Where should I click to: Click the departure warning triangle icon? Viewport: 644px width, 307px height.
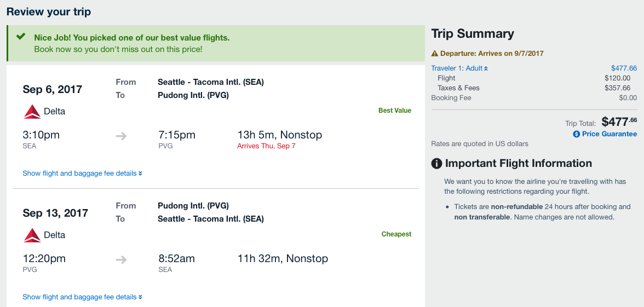[x=435, y=54]
